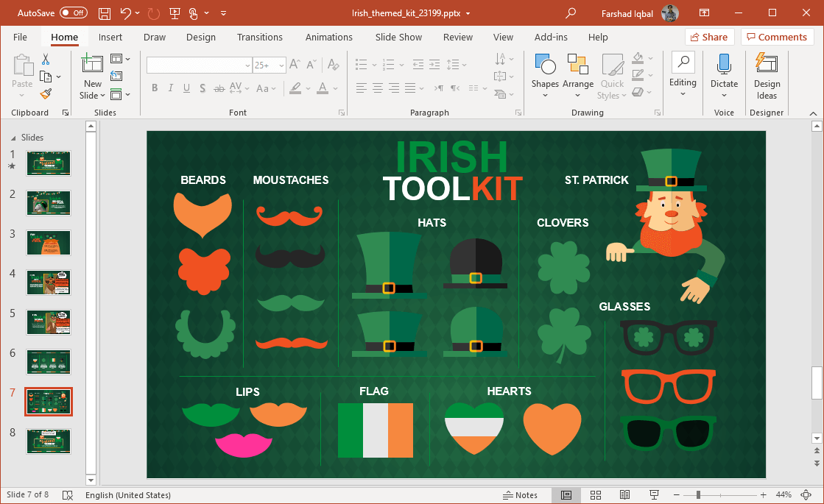Image resolution: width=824 pixels, height=504 pixels.
Task: Toggle AutoSave switch
Action: point(74,13)
